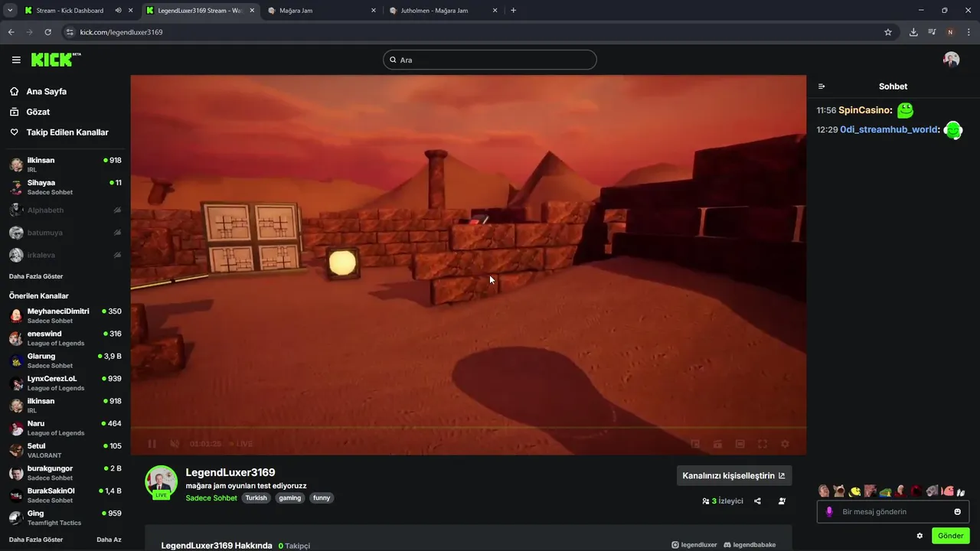The height and width of the screenshot is (551, 980).
Task: Select the funny tag
Action: click(322, 497)
